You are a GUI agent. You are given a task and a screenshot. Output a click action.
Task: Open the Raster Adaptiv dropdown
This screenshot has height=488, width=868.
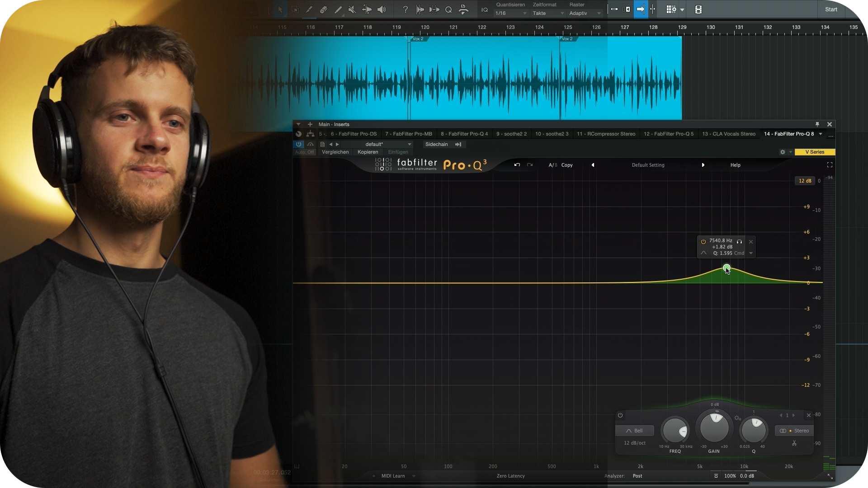(585, 14)
